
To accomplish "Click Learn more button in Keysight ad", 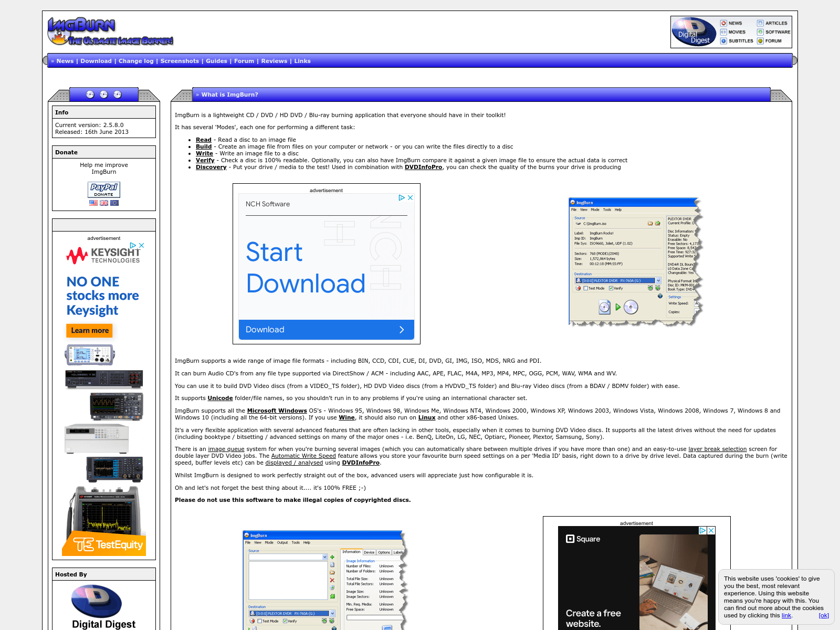I will coord(90,330).
